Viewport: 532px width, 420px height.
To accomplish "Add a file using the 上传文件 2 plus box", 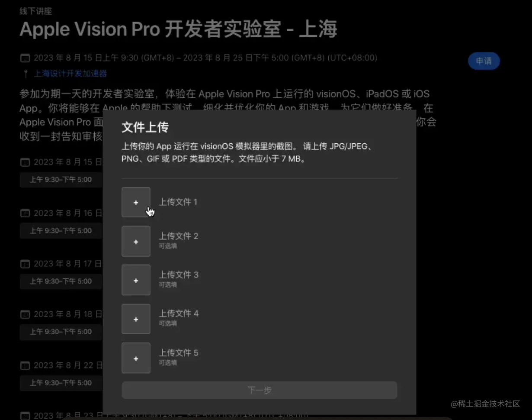I will point(136,241).
